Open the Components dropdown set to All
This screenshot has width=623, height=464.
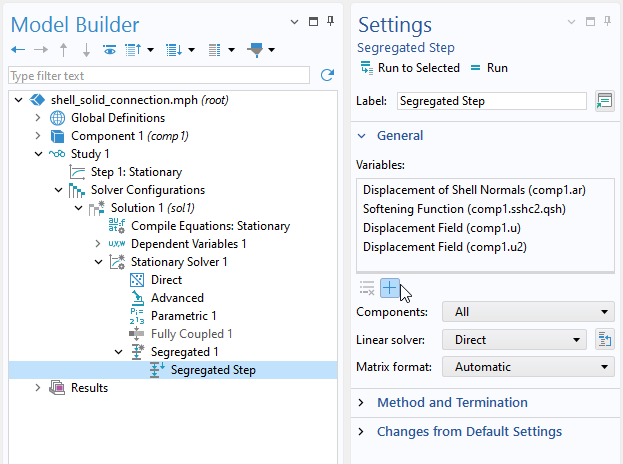(528, 312)
